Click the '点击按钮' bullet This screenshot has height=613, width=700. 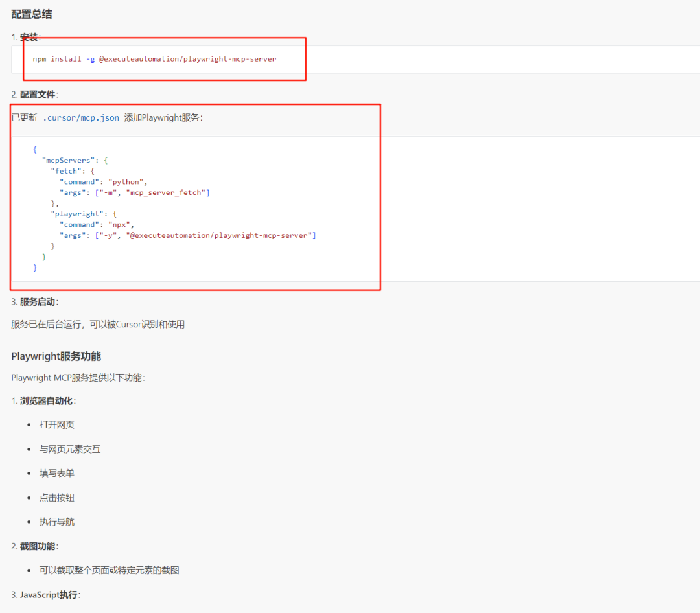(56, 498)
